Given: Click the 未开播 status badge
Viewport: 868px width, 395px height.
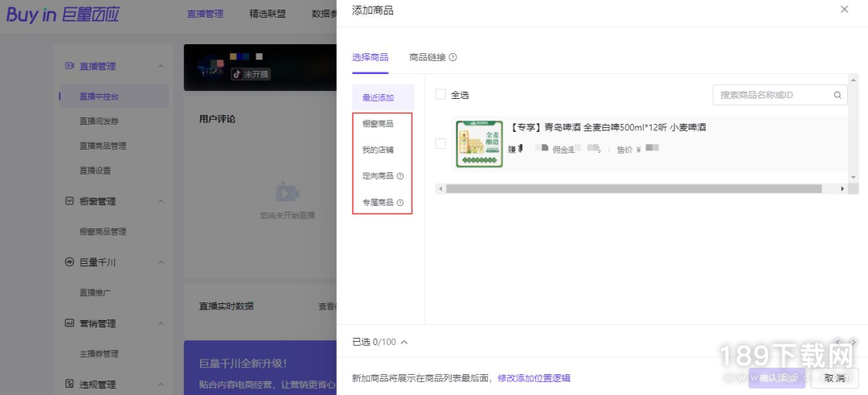Looking at the screenshot, I should pyautogui.click(x=251, y=74).
